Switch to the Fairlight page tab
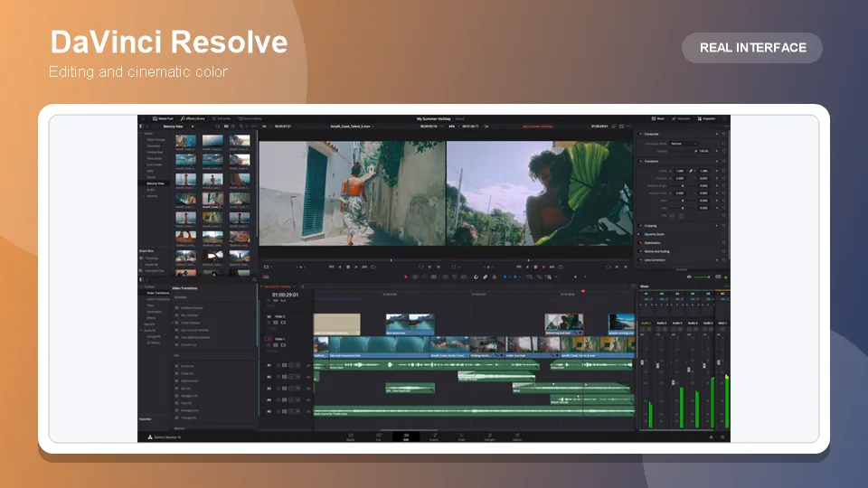The width and height of the screenshot is (868, 488). (489, 437)
